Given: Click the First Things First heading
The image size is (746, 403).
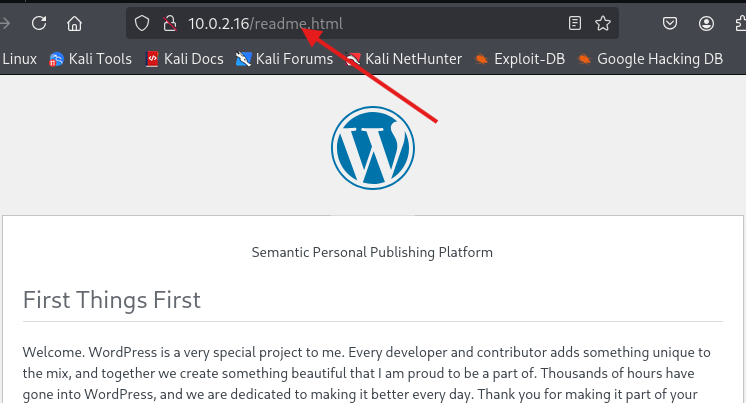Looking at the screenshot, I should click(111, 299).
